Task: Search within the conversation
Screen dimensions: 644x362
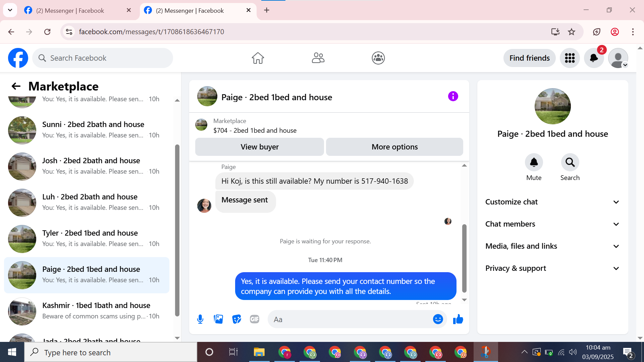Action: tap(570, 163)
